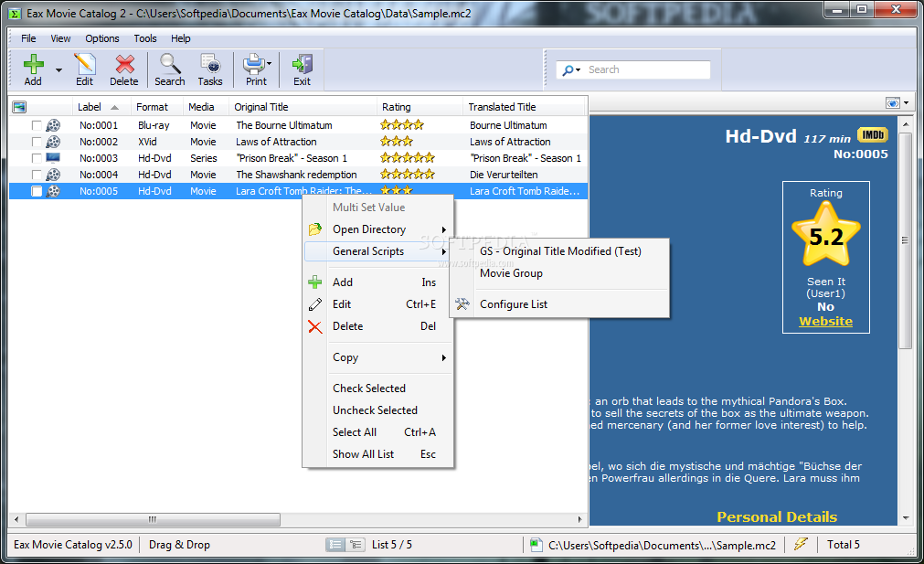
Task: Expand the Open Directory submenu
Action: (x=377, y=229)
